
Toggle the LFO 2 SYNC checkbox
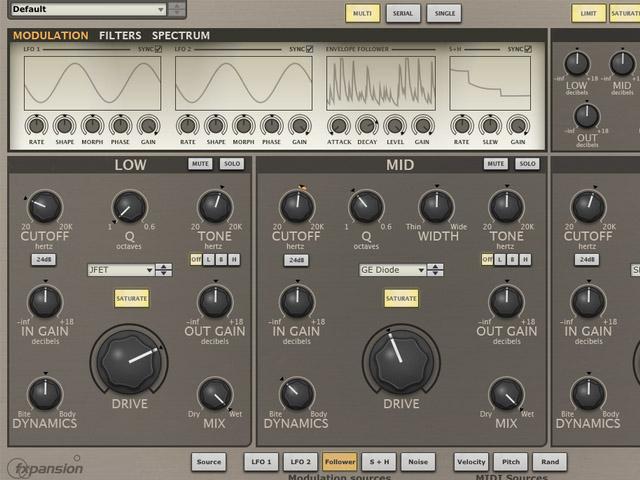311,49
